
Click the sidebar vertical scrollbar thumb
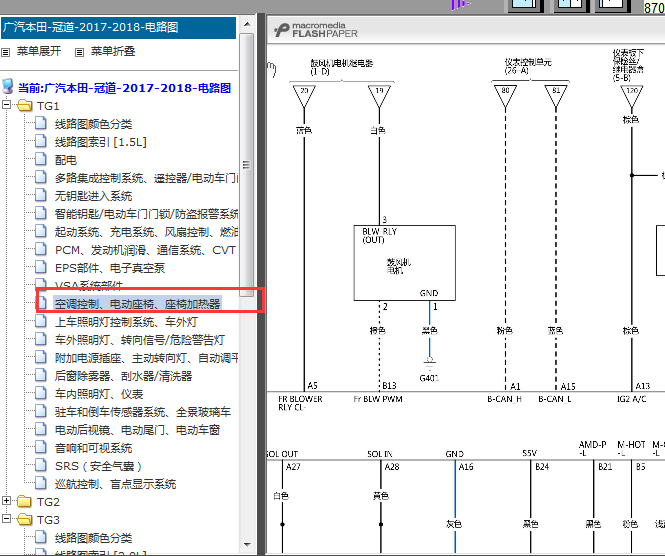(x=247, y=165)
